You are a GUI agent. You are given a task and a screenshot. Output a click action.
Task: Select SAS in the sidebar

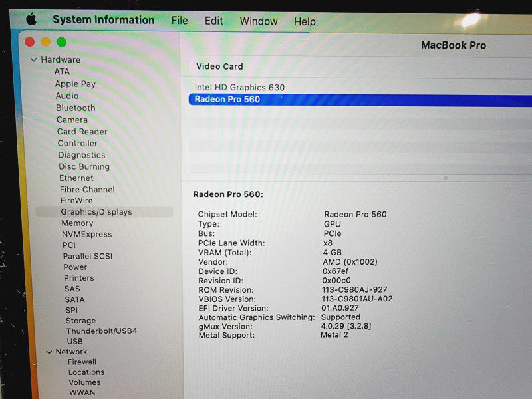point(72,289)
